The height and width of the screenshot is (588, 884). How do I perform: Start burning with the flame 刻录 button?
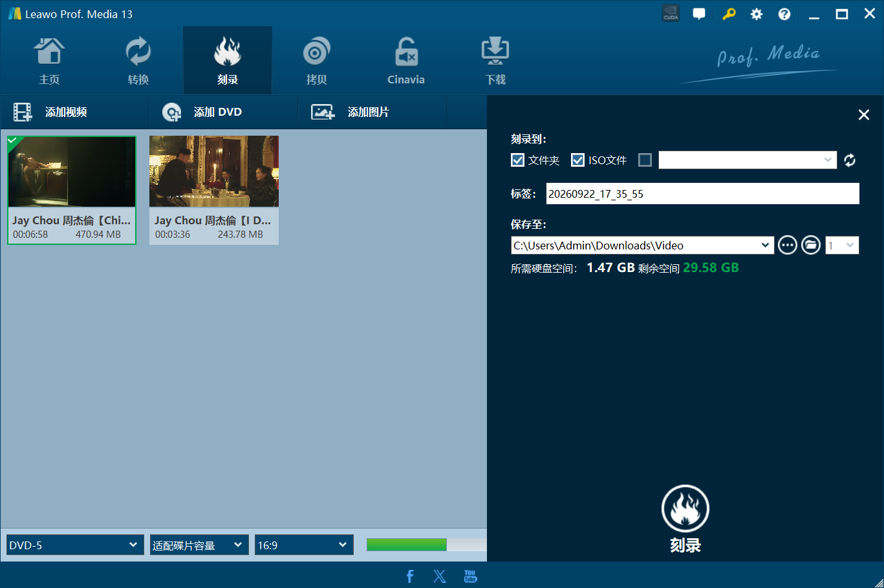tap(685, 518)
